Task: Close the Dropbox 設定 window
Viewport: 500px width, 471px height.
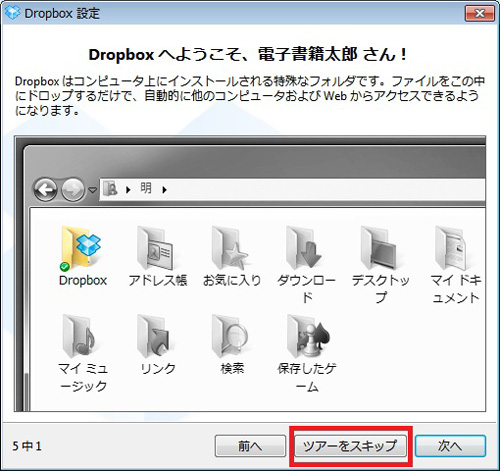Action: pos(479,13)
